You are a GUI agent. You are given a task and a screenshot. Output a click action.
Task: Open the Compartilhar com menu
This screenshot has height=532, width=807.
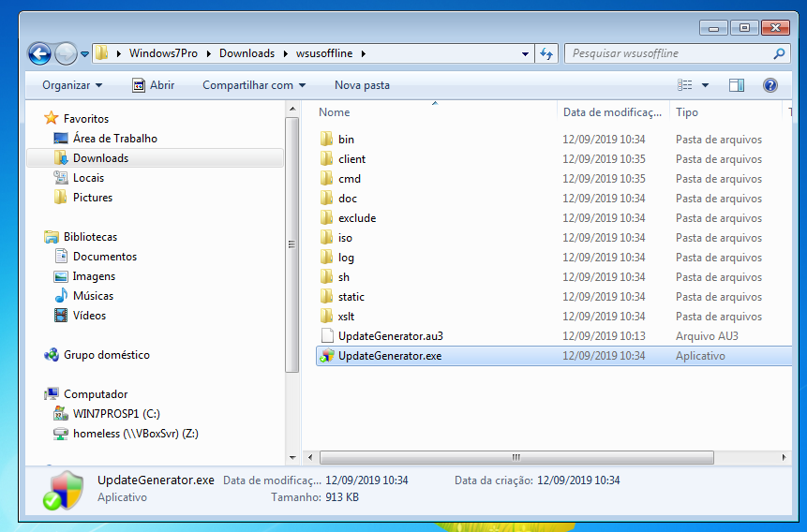(254, 85)
